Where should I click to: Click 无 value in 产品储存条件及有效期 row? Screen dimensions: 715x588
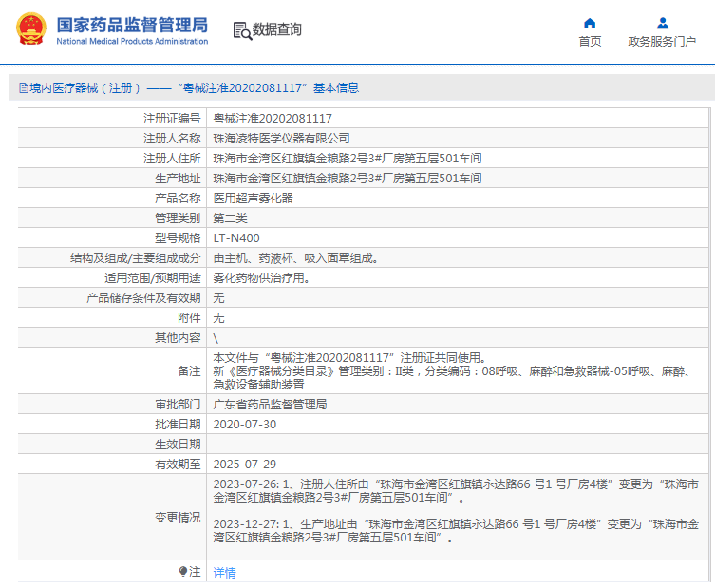(x=219, y=298)
